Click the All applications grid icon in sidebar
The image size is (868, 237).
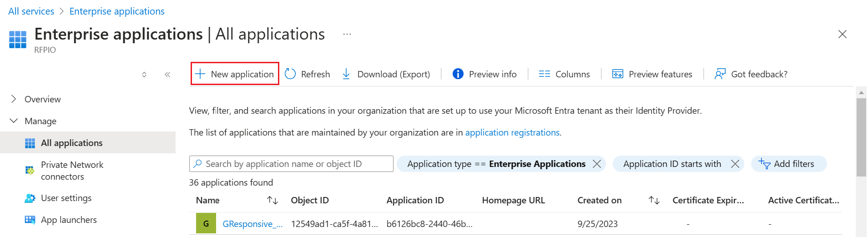click(x=30, y=143)
